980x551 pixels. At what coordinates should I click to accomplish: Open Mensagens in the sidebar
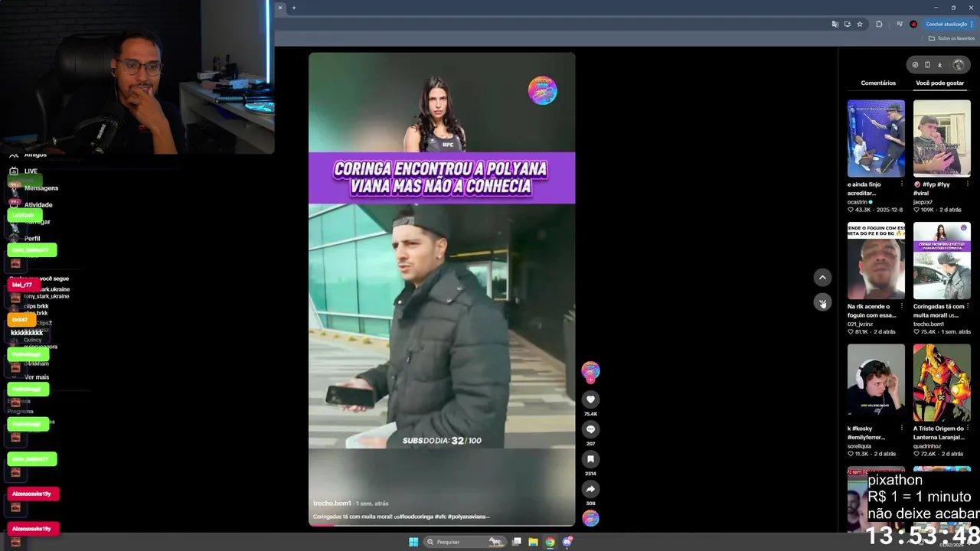point(41,188)
